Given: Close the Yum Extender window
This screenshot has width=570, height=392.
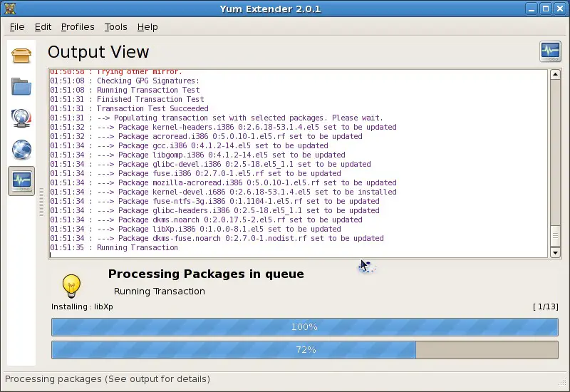Looking at the screenshot, I should pyautogui.click(x=560, y=9).
